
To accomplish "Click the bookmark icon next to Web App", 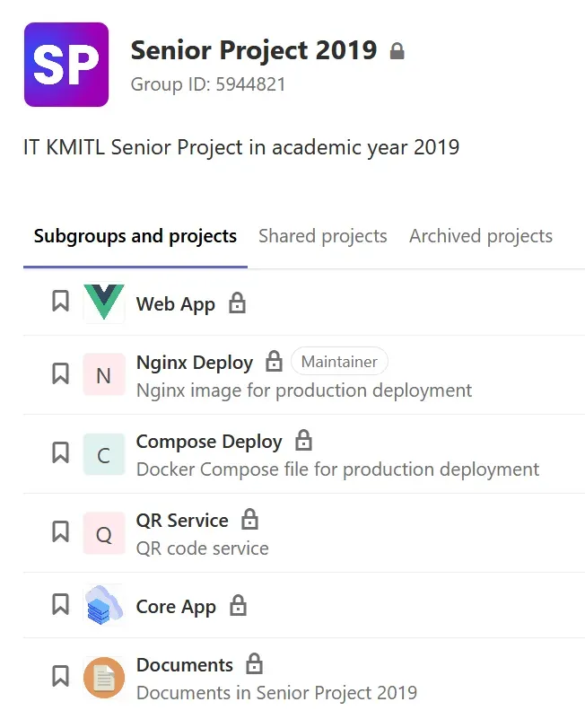I will [x=60, y=301].
